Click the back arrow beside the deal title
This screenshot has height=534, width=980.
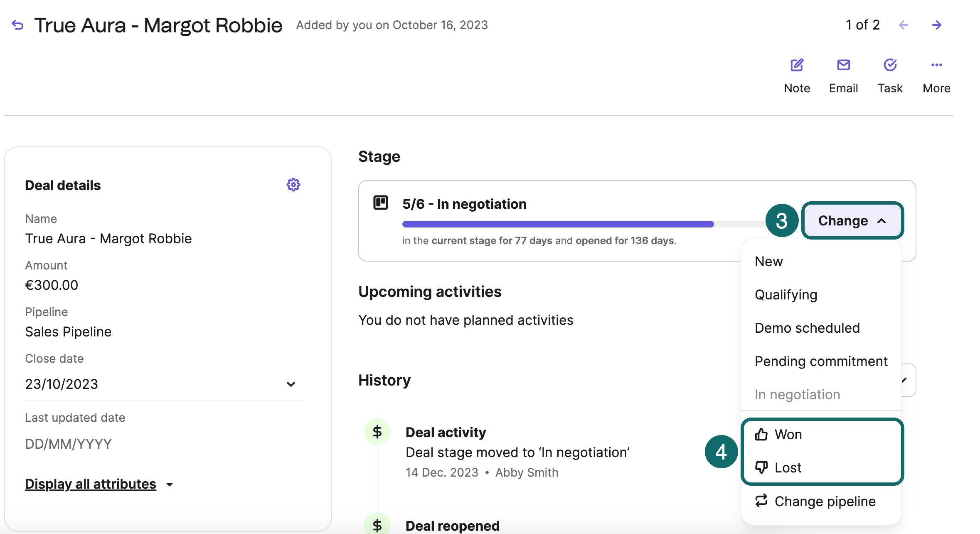(x=17, y=25)
